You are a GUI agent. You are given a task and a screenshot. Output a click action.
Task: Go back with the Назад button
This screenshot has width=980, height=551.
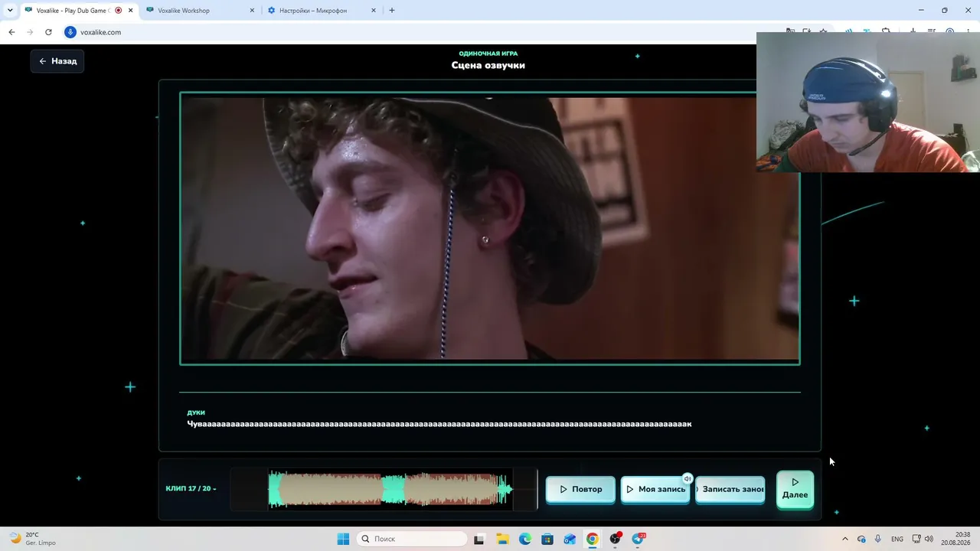tap(57, 61)
